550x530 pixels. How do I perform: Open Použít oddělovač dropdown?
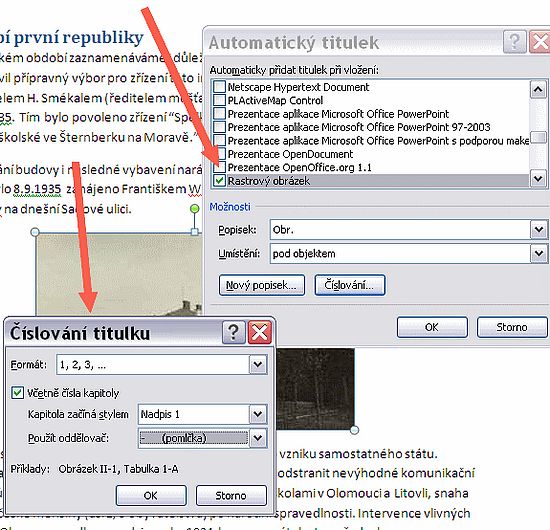pos(258,438)
